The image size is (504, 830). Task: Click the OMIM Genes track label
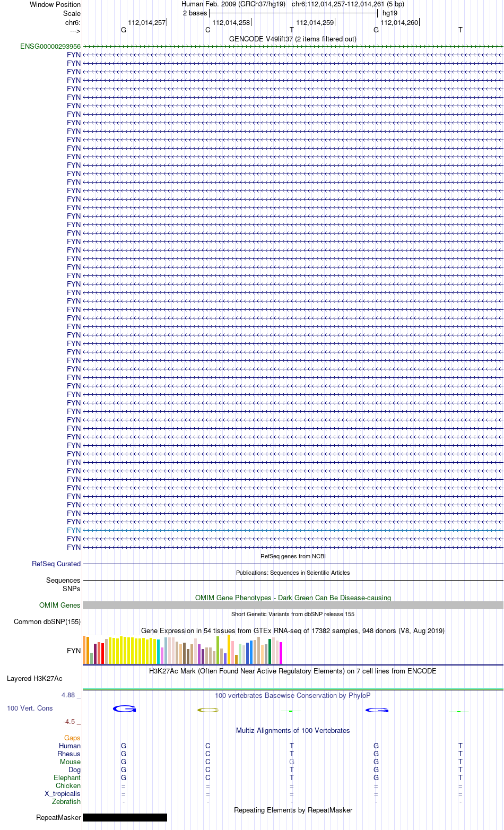point(60,606)
